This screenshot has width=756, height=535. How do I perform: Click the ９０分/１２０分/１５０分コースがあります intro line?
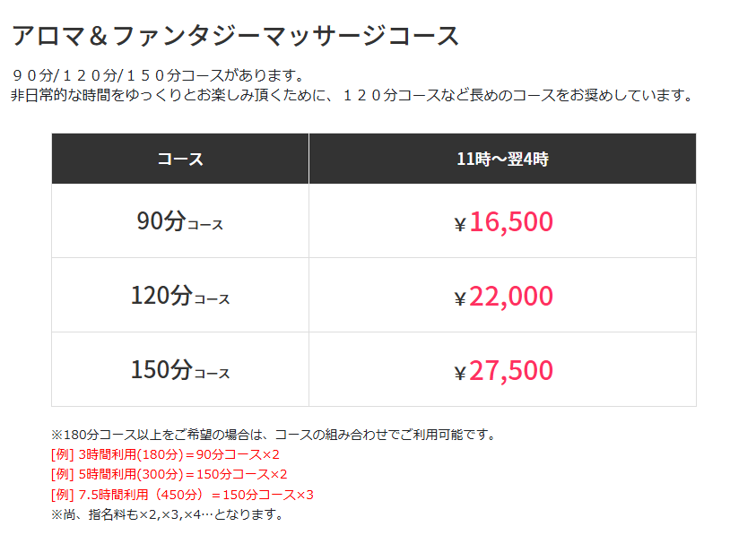[x=159, y=75]
